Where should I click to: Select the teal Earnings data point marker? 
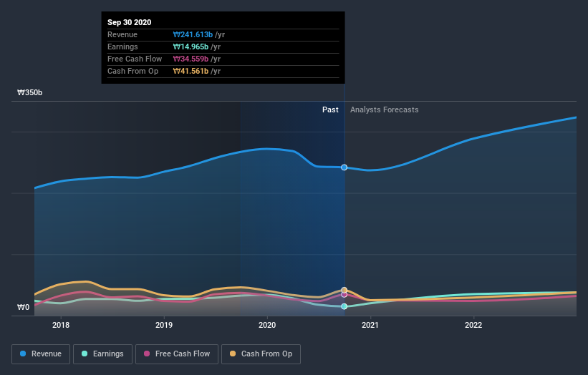pyautogui.click(x=344, y=306)
